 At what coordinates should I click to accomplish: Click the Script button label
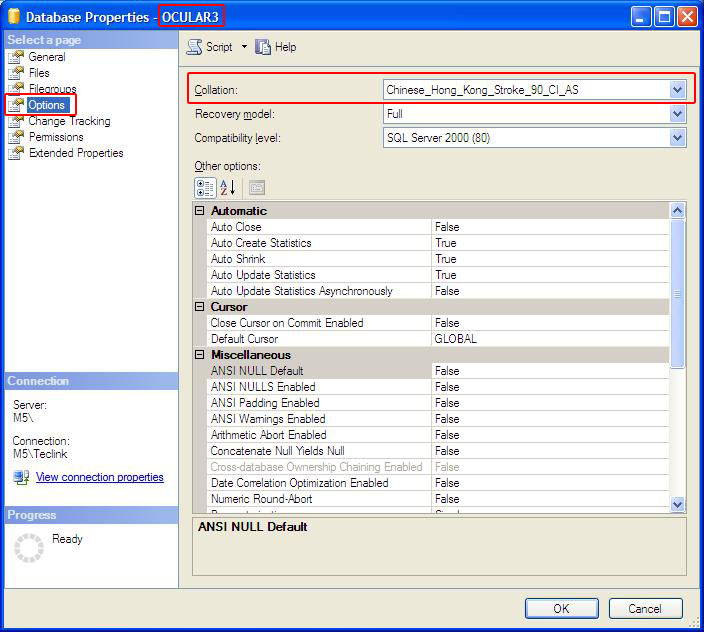219,47
